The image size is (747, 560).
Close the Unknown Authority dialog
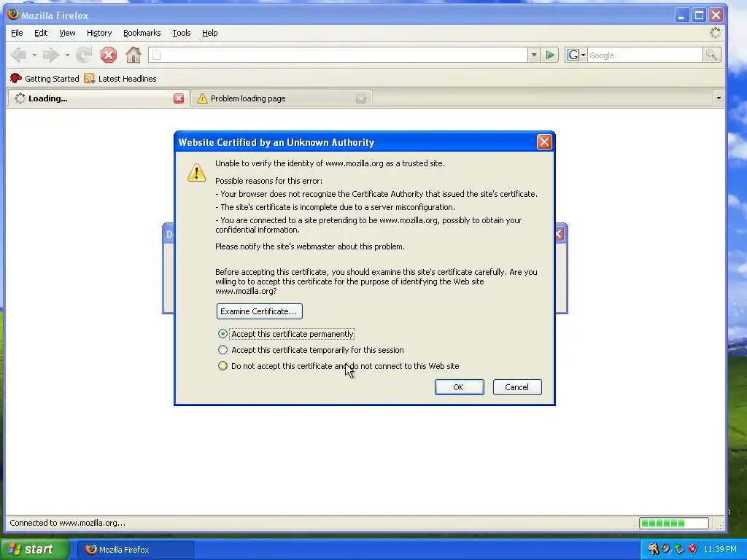pyautogui.click(x=544, y=142)
